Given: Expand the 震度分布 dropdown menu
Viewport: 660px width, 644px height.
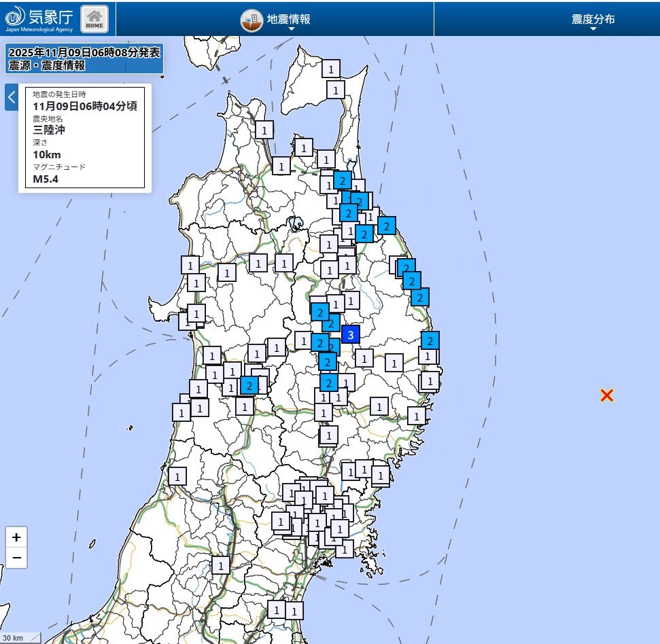Looking at the screenshot, I should [593, 19].
